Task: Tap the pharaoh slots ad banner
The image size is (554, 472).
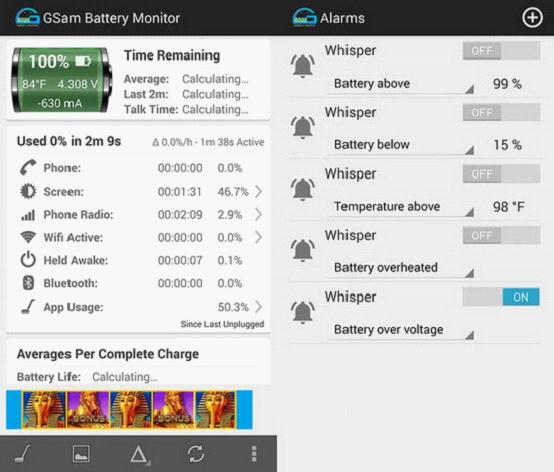Action: 129,410
